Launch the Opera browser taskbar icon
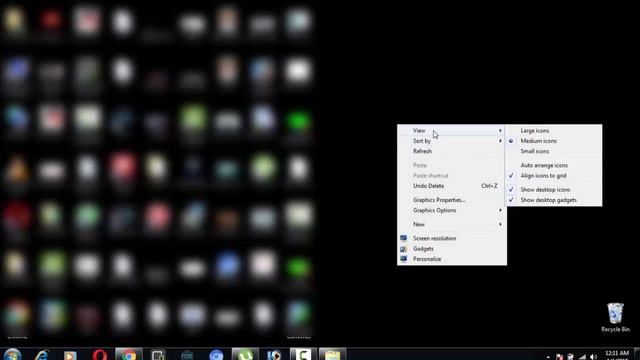640x360 pixels. point(100,355)
